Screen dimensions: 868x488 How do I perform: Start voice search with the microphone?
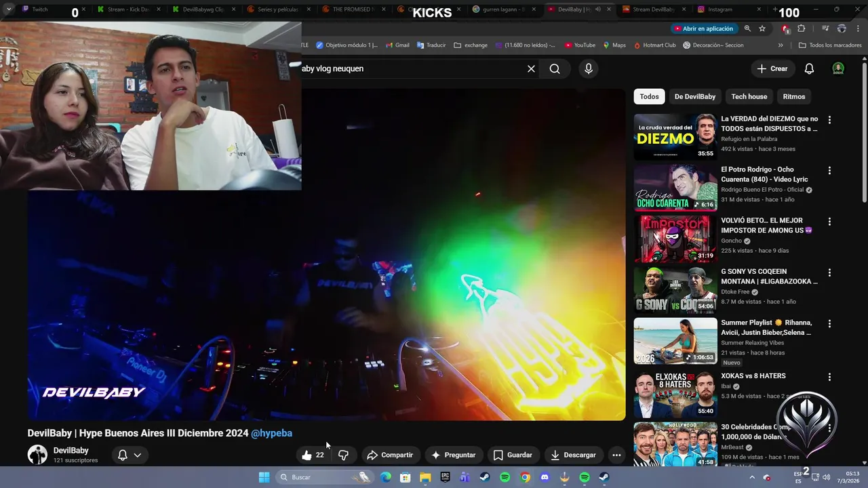click(x=589, y=68)
